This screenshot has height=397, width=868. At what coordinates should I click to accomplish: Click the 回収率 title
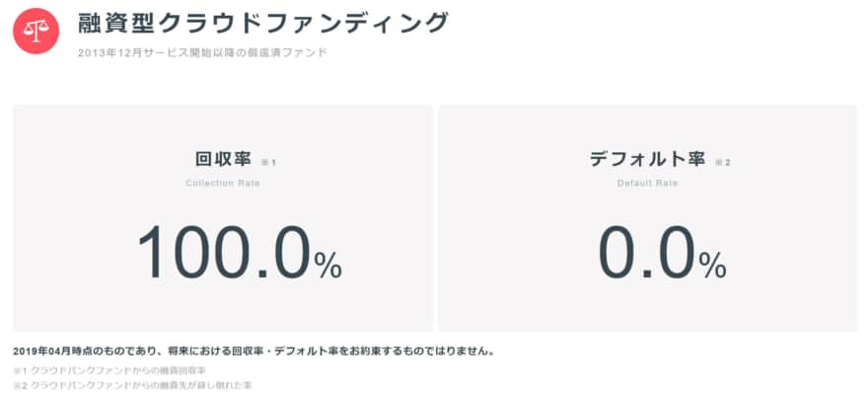pyautogui.click(x=223, y=160)
